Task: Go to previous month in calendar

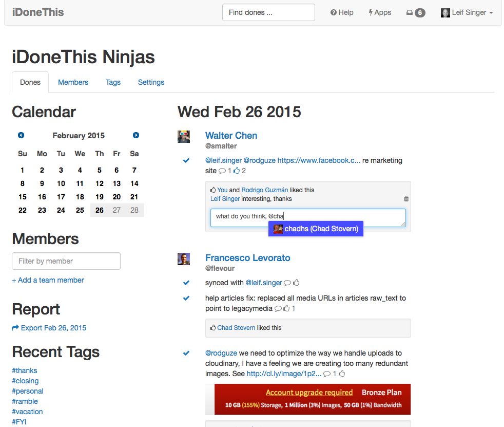Action: (x=21, y=135)
